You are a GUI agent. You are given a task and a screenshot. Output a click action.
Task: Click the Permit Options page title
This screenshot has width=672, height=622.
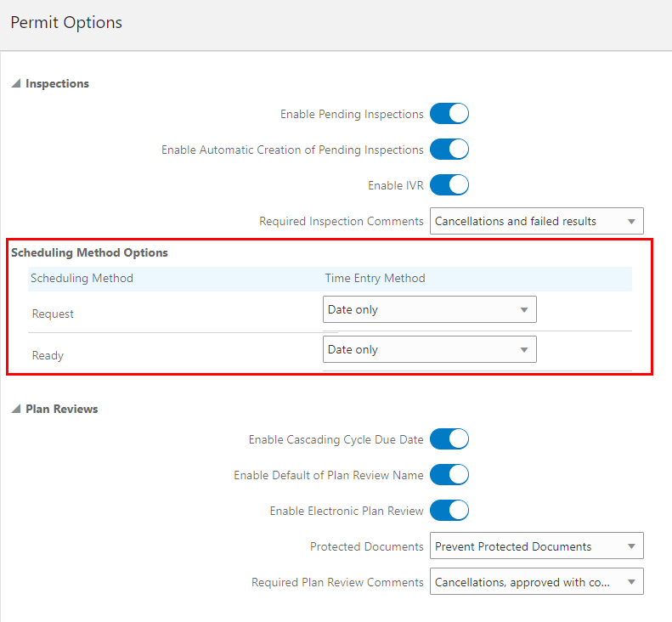pos(66,23)
